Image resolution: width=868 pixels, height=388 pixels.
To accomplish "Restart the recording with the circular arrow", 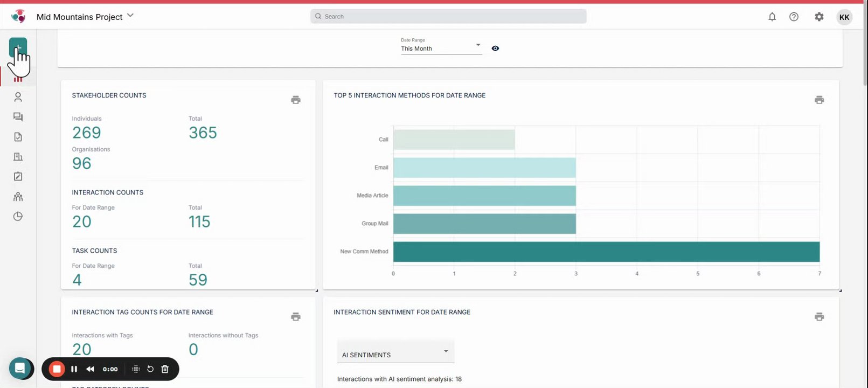I will pyautogui.click(x=150, y=369).
